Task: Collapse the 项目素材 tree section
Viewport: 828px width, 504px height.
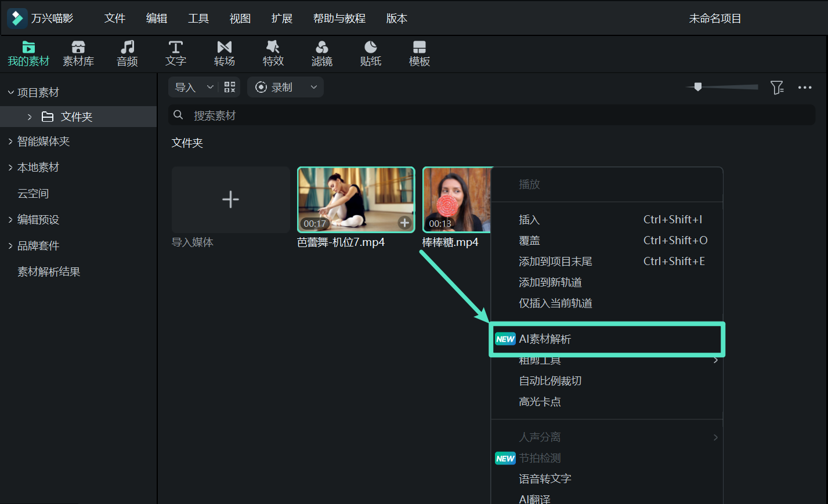Action: coord(10,92)
